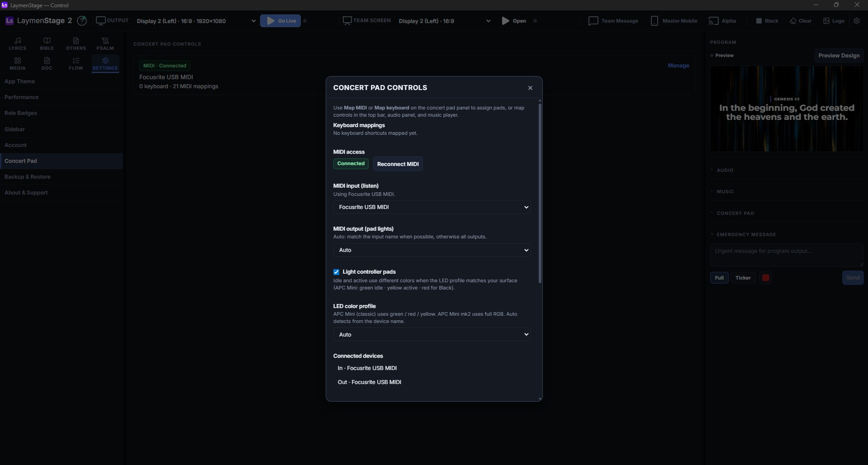Click the Reconnect MIDI button
Screen dimensions: 868x465
point(398,164)
